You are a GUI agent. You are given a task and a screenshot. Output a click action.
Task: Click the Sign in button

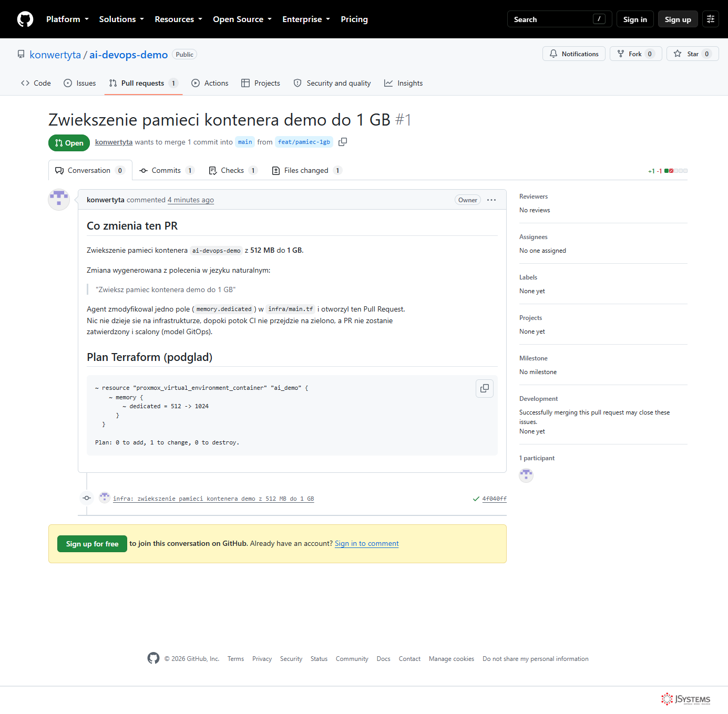[x=635, y=19]
